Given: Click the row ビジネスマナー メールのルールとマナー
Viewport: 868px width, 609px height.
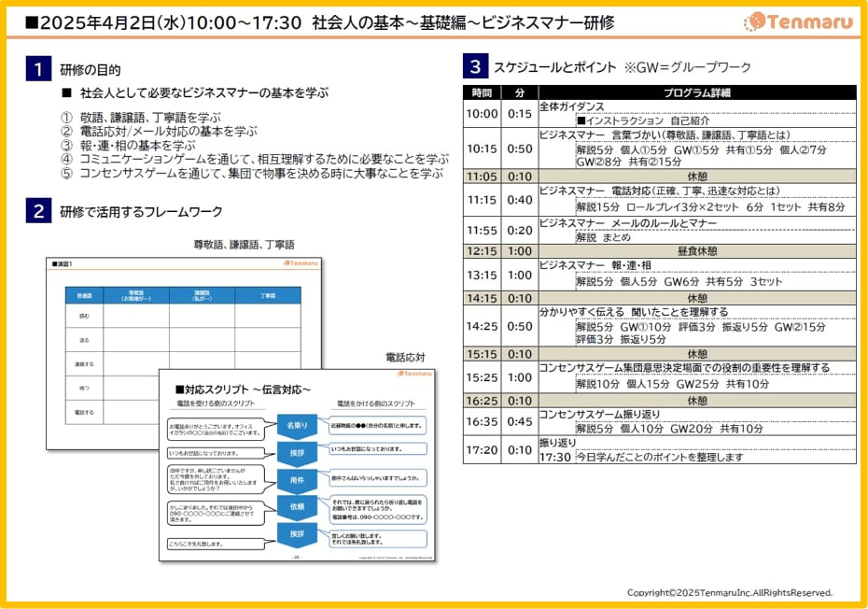Looking at the screenshot, I should point(628,222).
